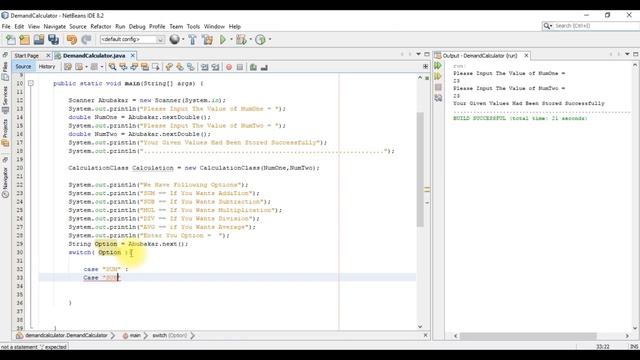Switch the editor to History view

pos(47,67)
